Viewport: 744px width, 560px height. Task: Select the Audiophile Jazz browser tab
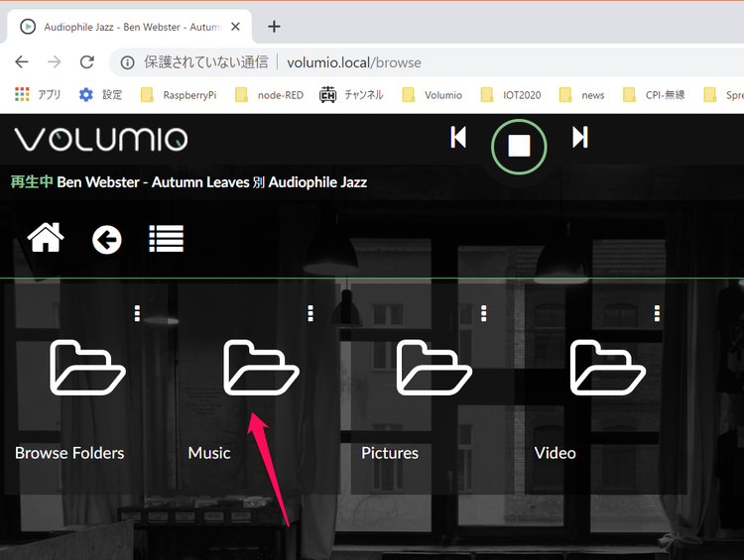click(129, 27)
